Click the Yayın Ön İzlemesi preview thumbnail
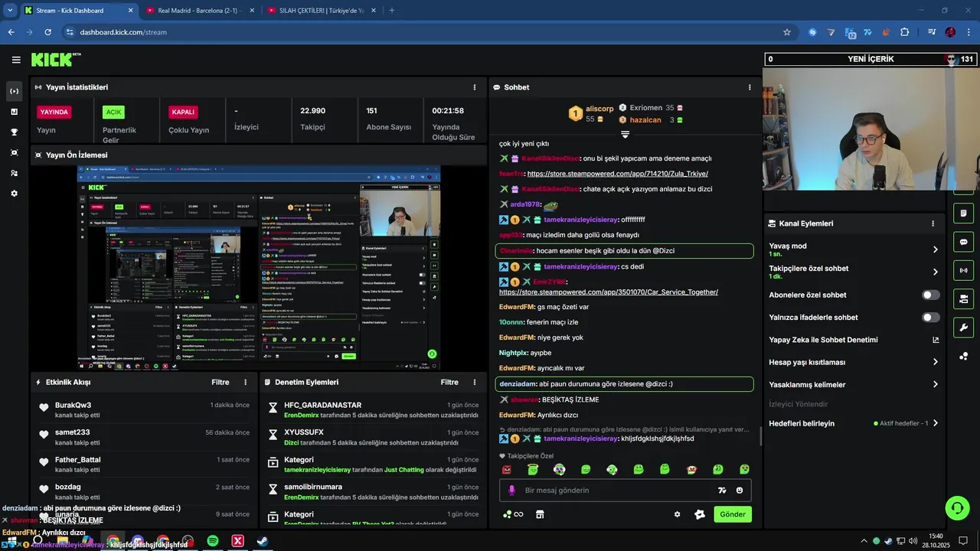This screenshot has width=980, height=551. (x=260, y=268)
